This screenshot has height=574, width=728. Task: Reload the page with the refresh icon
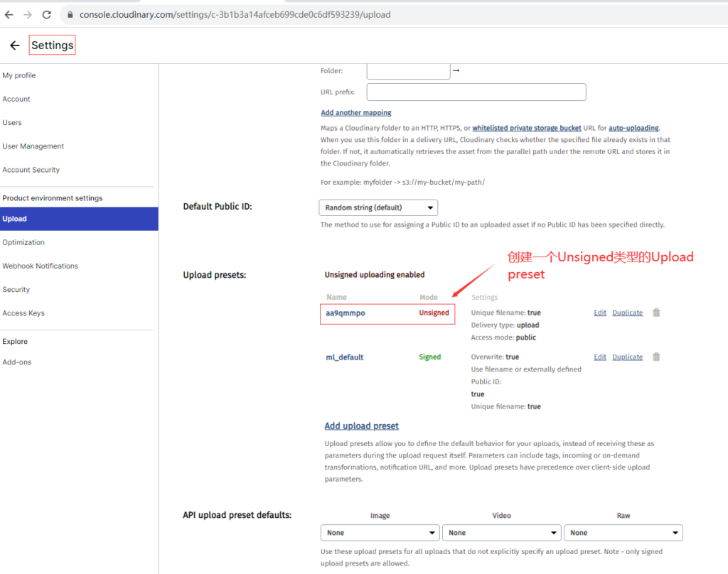[x=46, y=15]
